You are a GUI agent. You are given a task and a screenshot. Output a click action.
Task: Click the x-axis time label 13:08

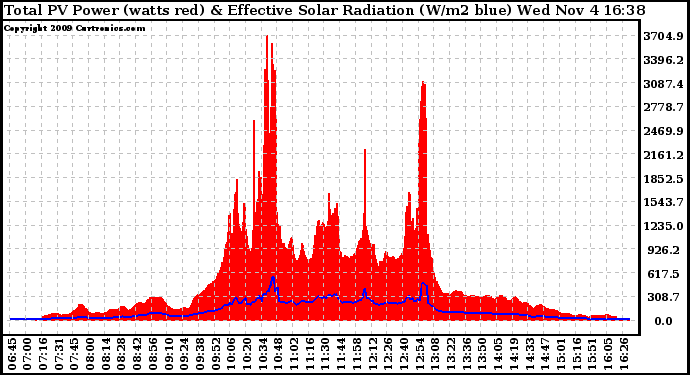pos(436,354)
